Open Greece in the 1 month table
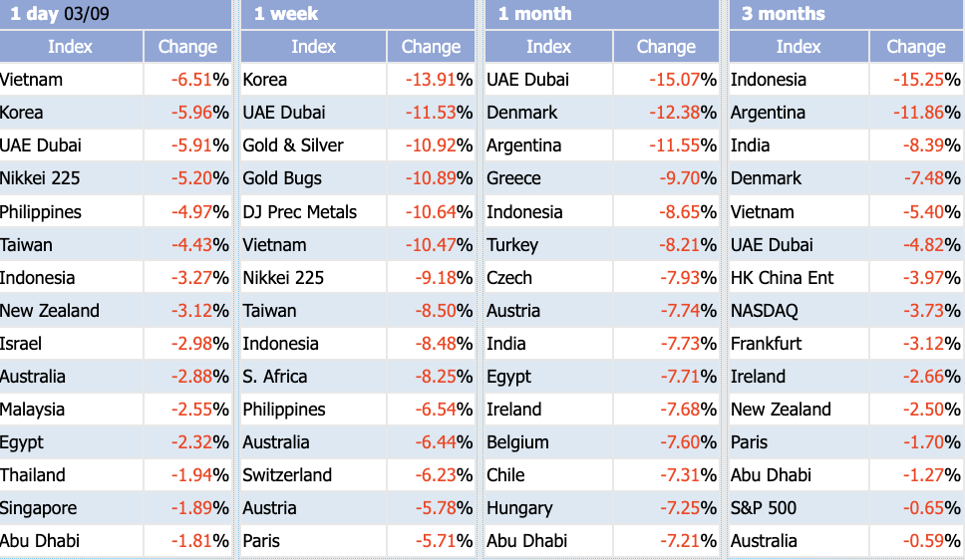The width and height of the screenshot is (965, 560). click(x=513, y=178)
